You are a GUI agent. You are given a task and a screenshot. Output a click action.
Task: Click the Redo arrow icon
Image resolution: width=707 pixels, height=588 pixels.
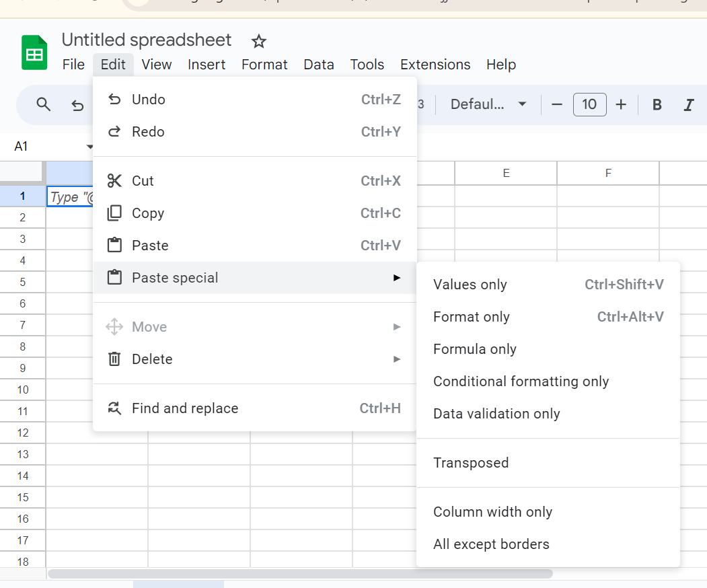[x=115, y=131]
